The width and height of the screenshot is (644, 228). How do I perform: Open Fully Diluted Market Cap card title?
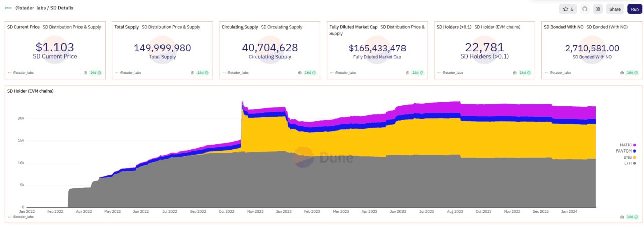point(353,27)
